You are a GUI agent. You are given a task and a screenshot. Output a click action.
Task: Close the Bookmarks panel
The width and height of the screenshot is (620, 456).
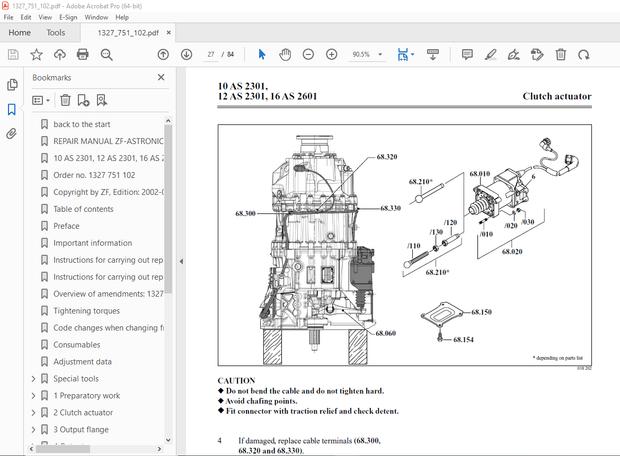(x=161, y=77)
